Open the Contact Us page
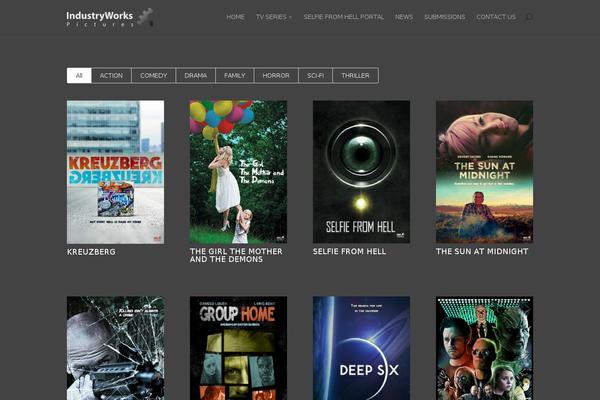The width and height of the screenshot is (600, 400). point(496,17)
